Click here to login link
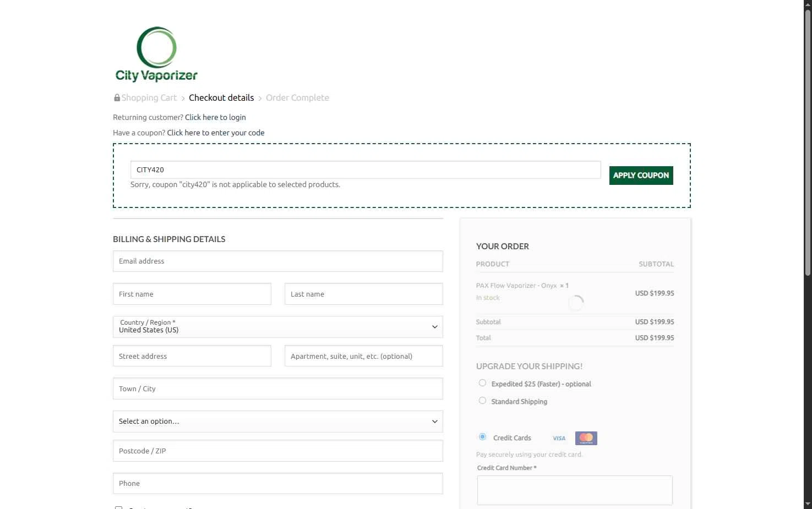The image size is (812, 509). click(x=215, y=117)
